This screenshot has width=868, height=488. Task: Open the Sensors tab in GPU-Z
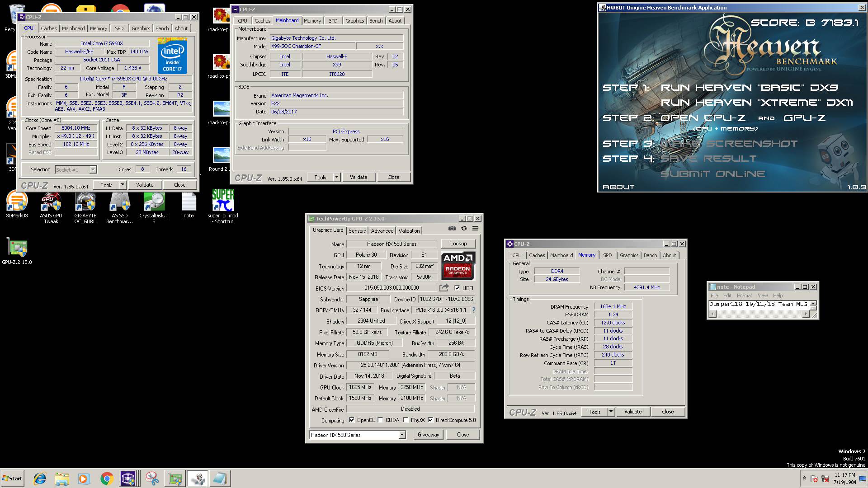(357, 230)
